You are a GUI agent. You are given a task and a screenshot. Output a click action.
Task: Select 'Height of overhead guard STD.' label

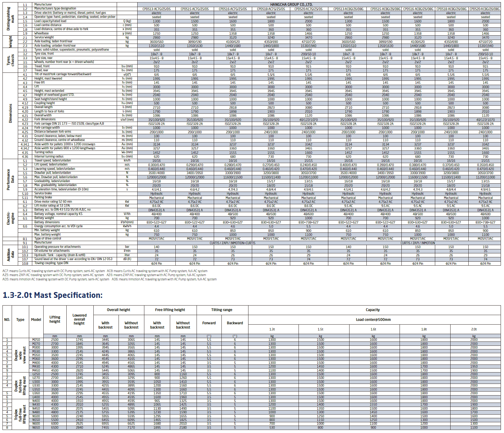point(54,95)
